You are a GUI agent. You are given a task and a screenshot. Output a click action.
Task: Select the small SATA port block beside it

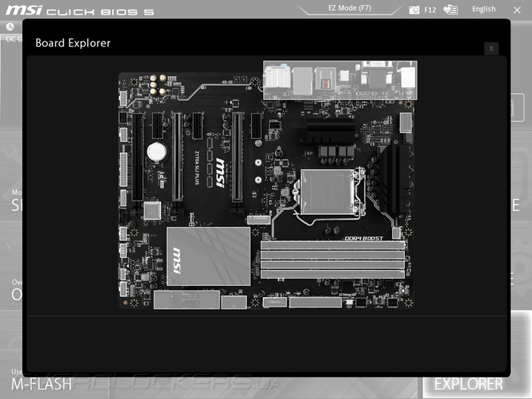tap(233, 302)
